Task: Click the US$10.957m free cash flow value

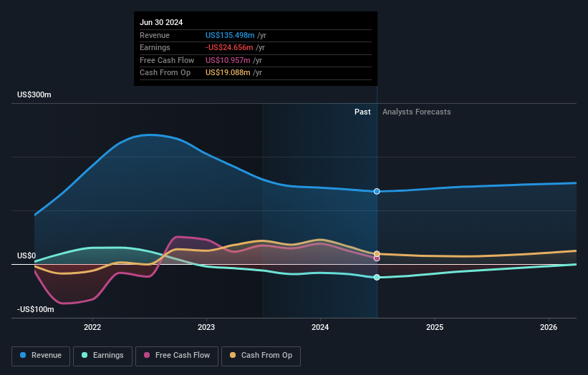Action: pyautogui.click(x=228, y=60)
